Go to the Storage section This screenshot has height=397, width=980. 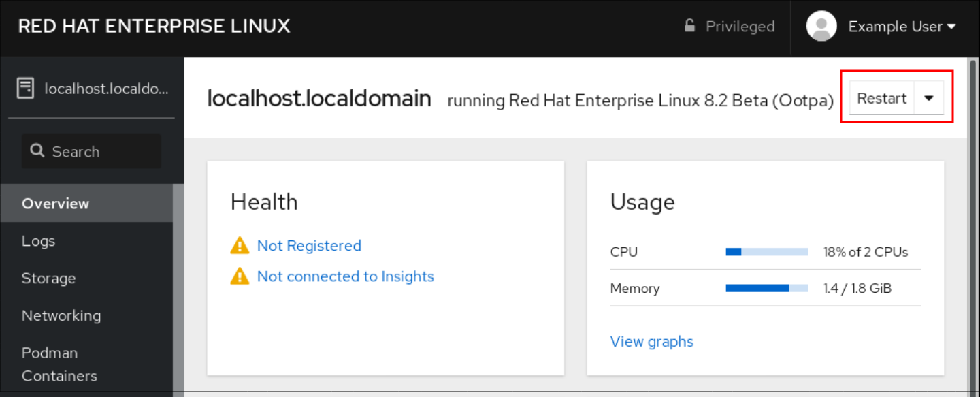point(48,279)
